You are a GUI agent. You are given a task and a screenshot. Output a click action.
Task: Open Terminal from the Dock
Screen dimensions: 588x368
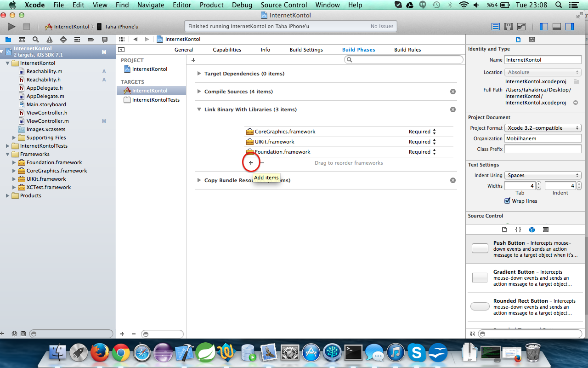[x=353, y=353]
